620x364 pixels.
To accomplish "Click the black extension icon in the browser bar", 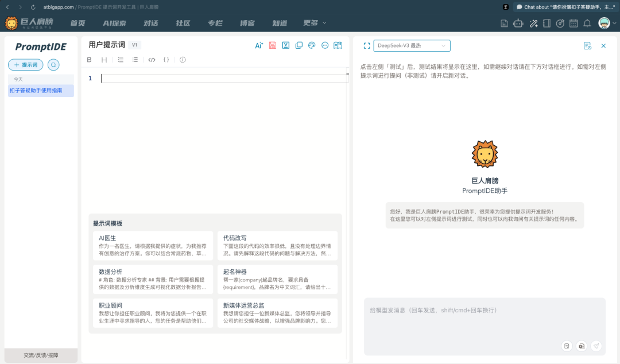I will pos(505,7).
